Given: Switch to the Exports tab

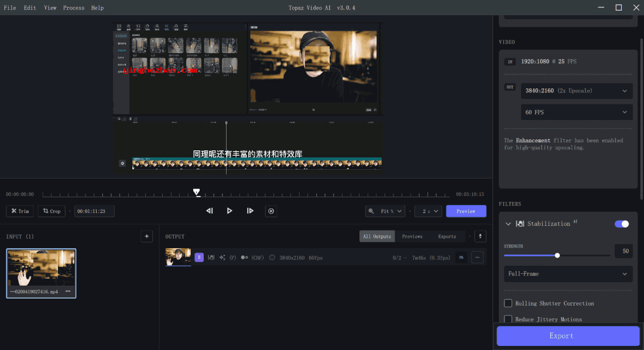Looking at the screenshot, I should [x=447, y=236].
